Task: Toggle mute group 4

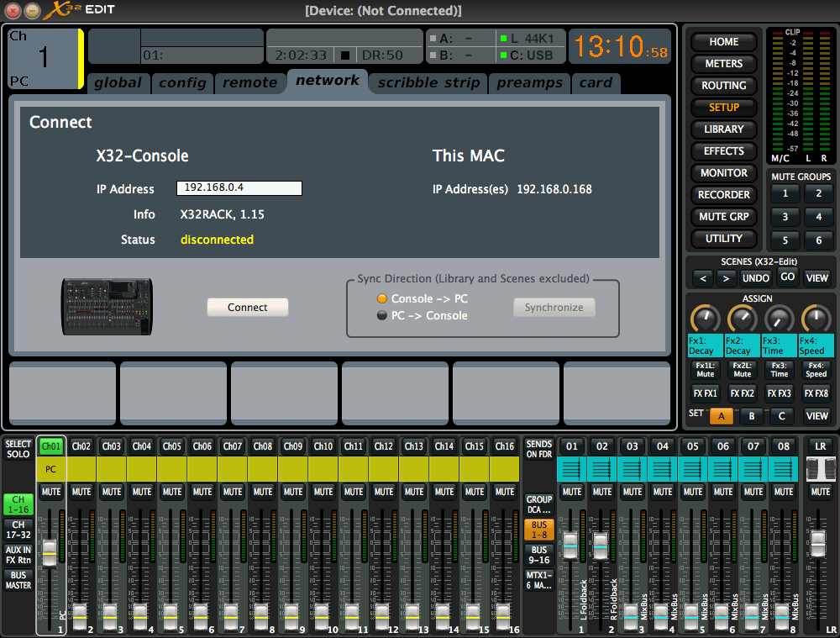Action: point(818,217)
